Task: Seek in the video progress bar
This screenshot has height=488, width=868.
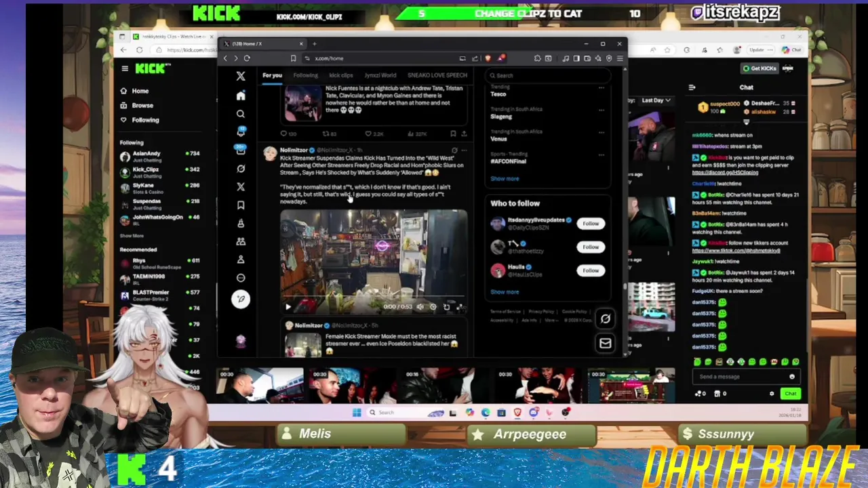Action: tap(373, 297)
